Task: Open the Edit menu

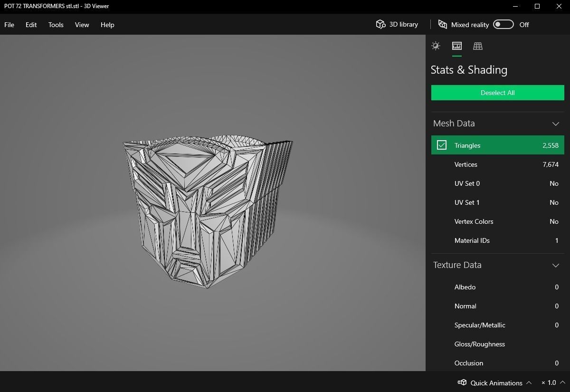Action: (x=31, y=25)
